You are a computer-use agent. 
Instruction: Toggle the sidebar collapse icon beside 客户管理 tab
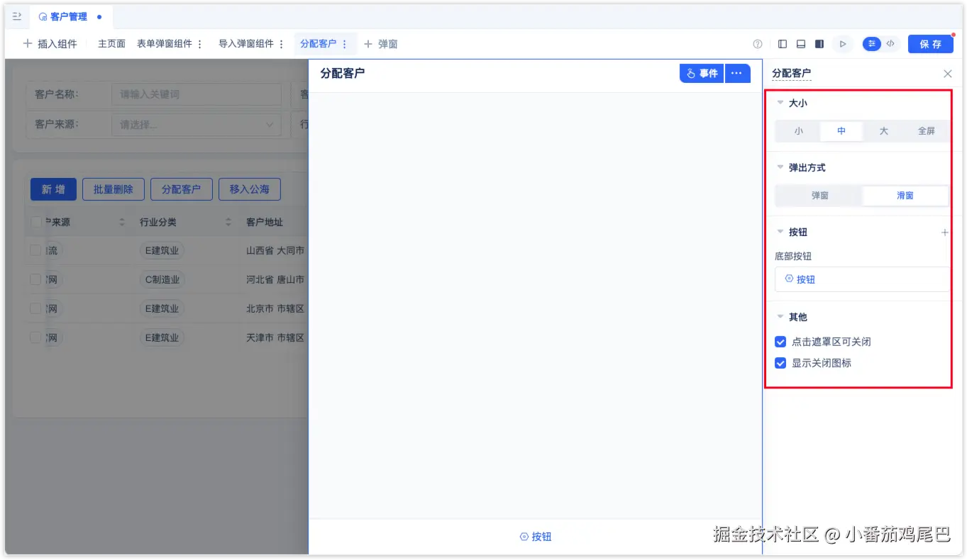17,16
